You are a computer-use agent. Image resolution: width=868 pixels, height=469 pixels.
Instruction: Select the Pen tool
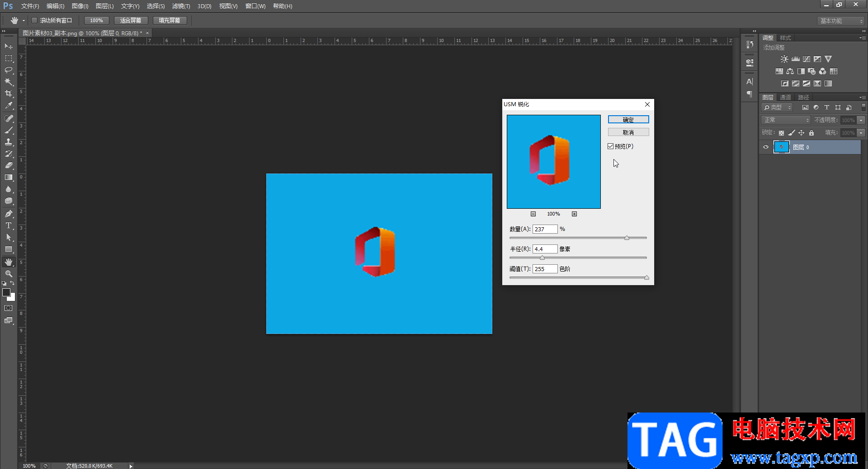point(9,214)
